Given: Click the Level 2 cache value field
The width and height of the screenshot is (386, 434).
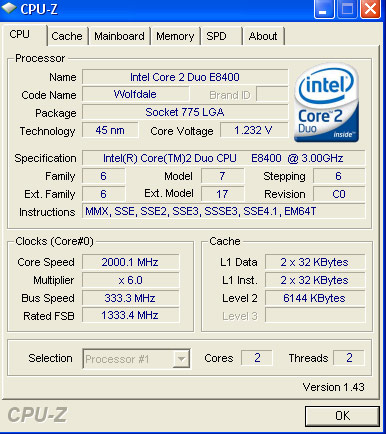Looking at the screenshot, I should coord(315,298).
